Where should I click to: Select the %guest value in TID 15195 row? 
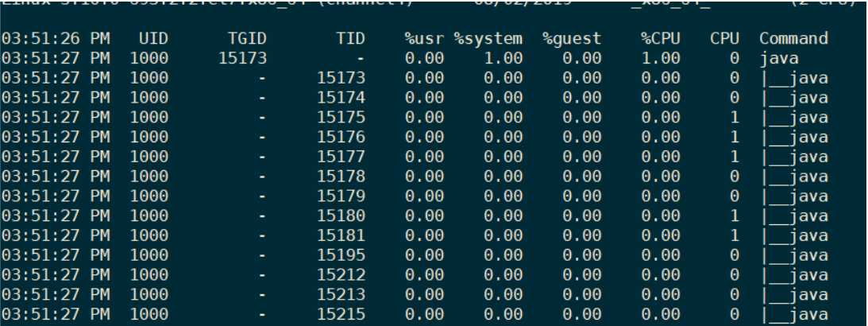pos(582,255)
